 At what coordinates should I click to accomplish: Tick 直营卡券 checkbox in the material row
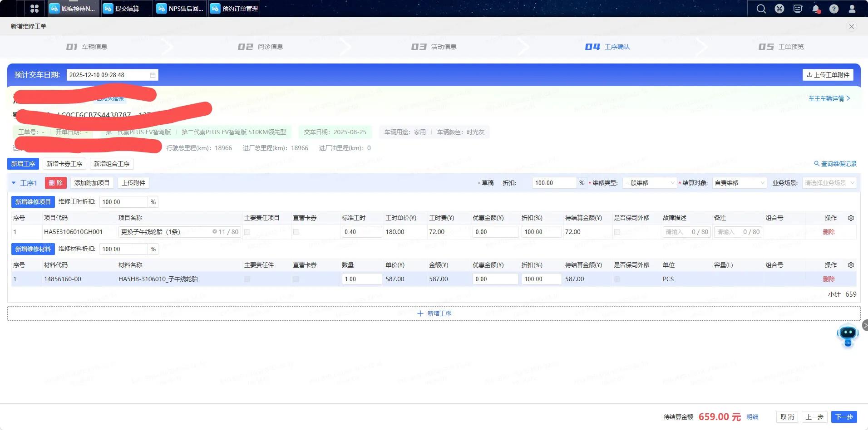coord(296,279)
